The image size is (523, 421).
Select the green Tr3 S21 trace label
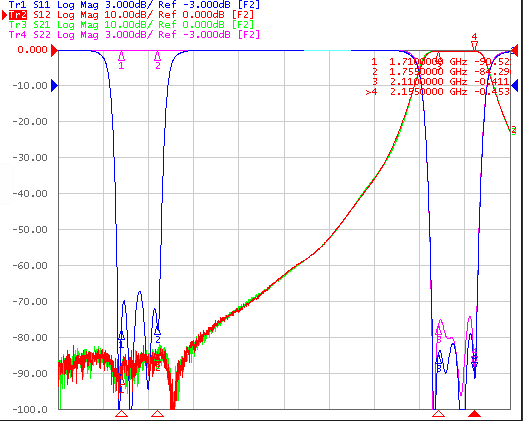[x=131, y=25]
